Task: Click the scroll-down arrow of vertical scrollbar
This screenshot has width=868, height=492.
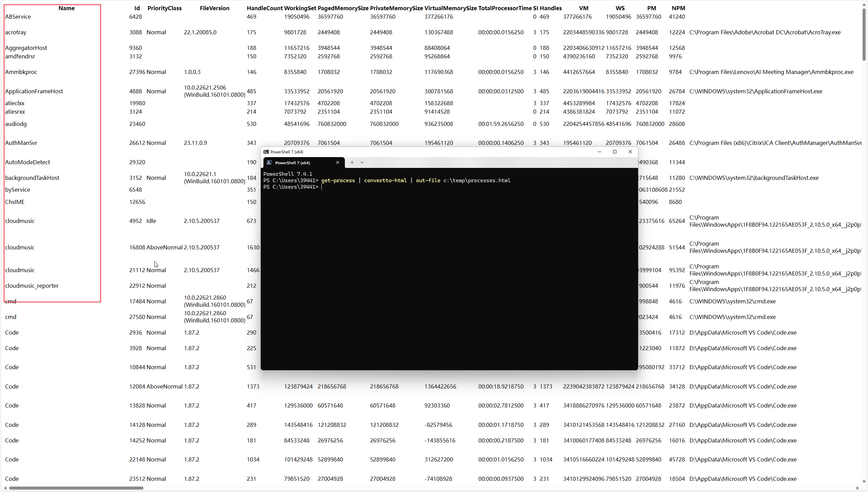Action: [864, 482]
